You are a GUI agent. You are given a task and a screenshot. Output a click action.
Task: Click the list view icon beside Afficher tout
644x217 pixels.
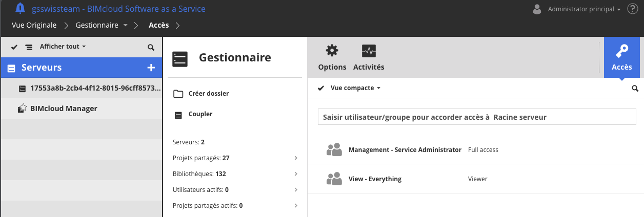tap(29, 47)
